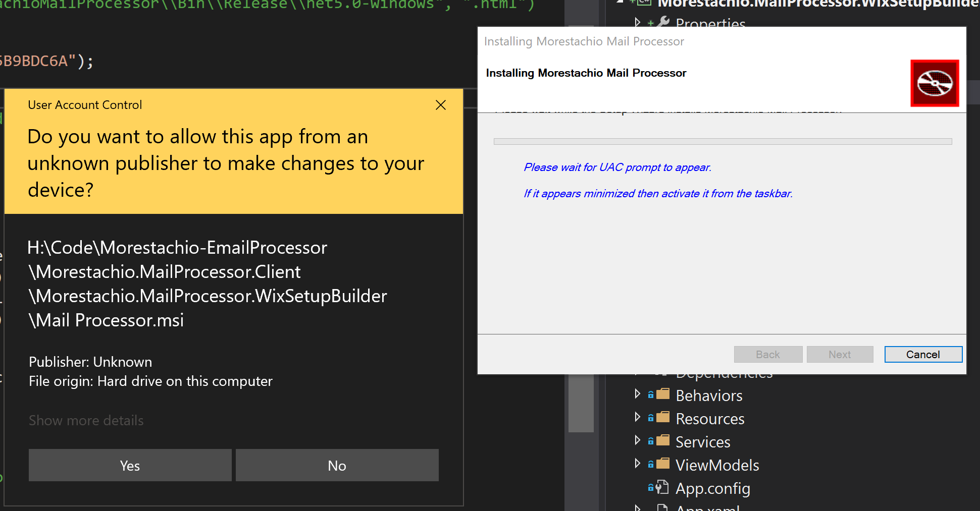The image size is (980, 511).
Task: Open Show more details in UAC dialog
Action: click(86, 420)
